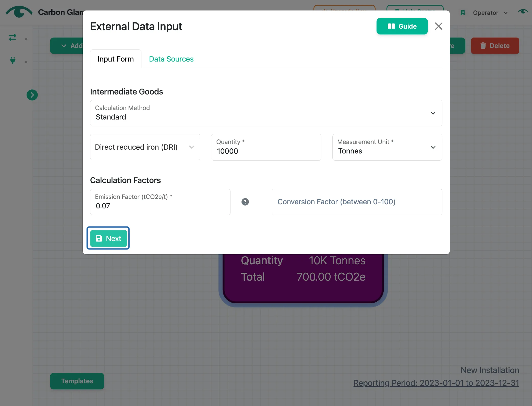Click the red Delete button
The width and height of the screenshot is (532, 406).
click(x=495, y=46)
